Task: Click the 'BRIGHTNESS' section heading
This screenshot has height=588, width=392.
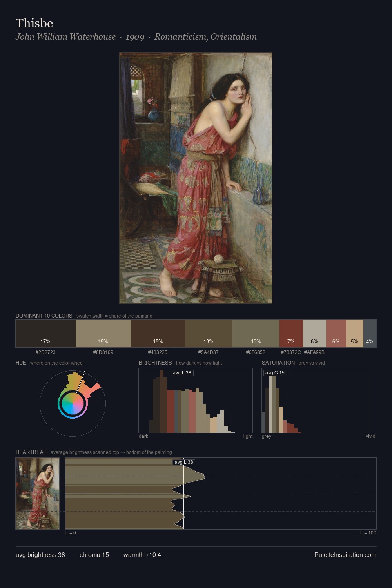Action: point(155,363)
